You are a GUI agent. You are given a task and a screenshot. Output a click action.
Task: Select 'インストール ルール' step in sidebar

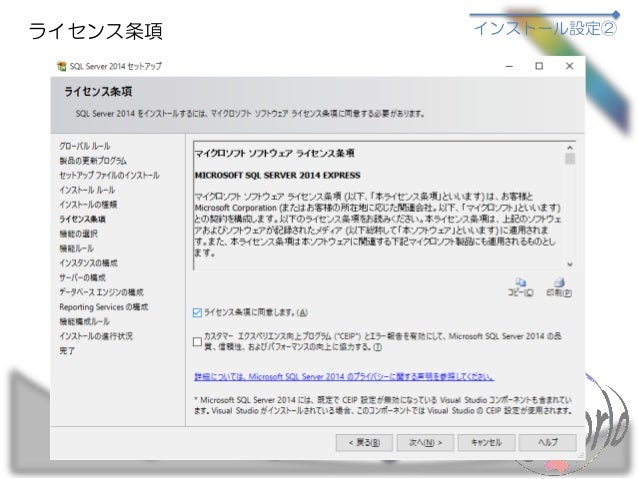(x=87, y=190)
